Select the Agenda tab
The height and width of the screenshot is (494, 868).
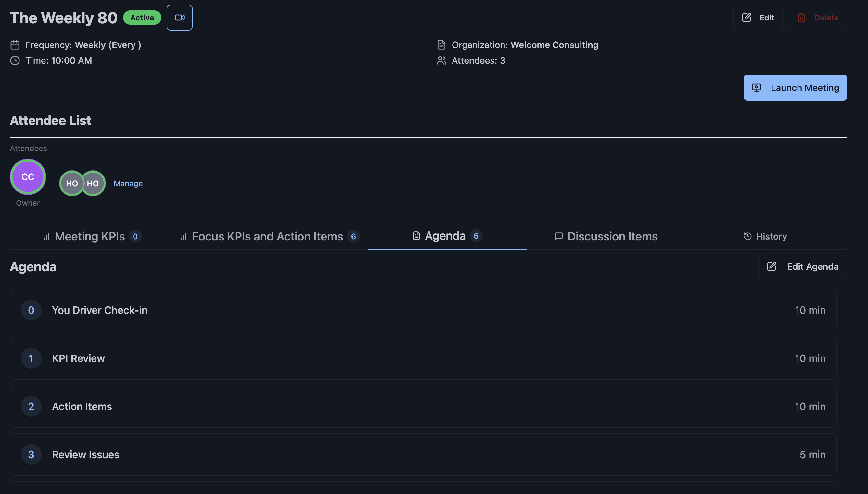447,236
